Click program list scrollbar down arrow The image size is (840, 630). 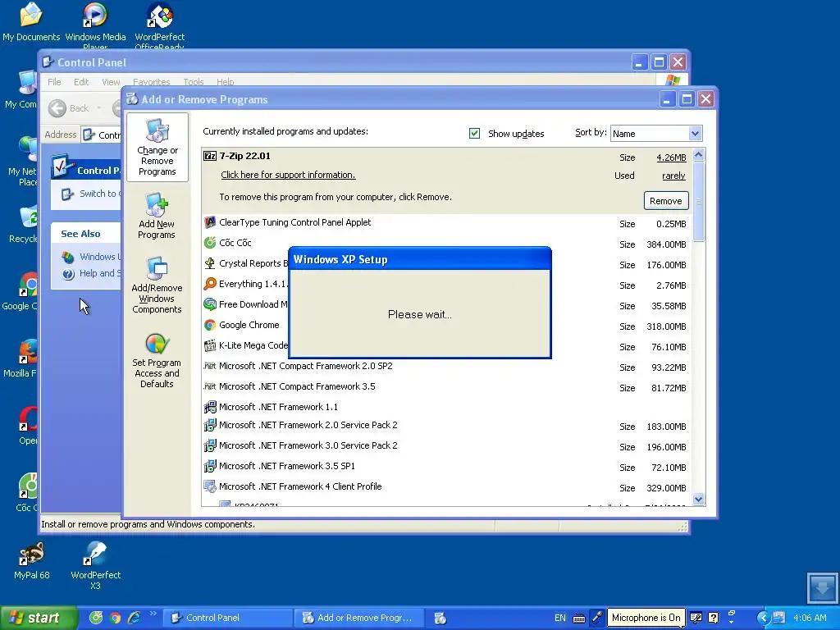(x=698, y=500)
